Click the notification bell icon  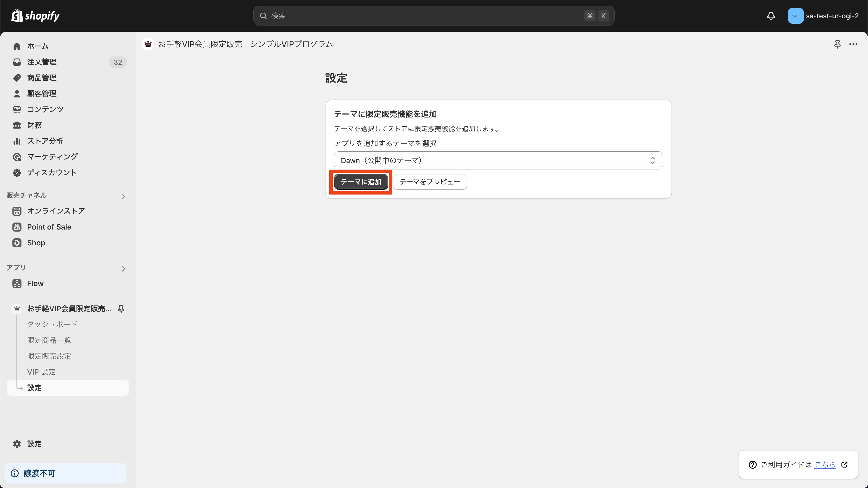(x=771, y=16)
